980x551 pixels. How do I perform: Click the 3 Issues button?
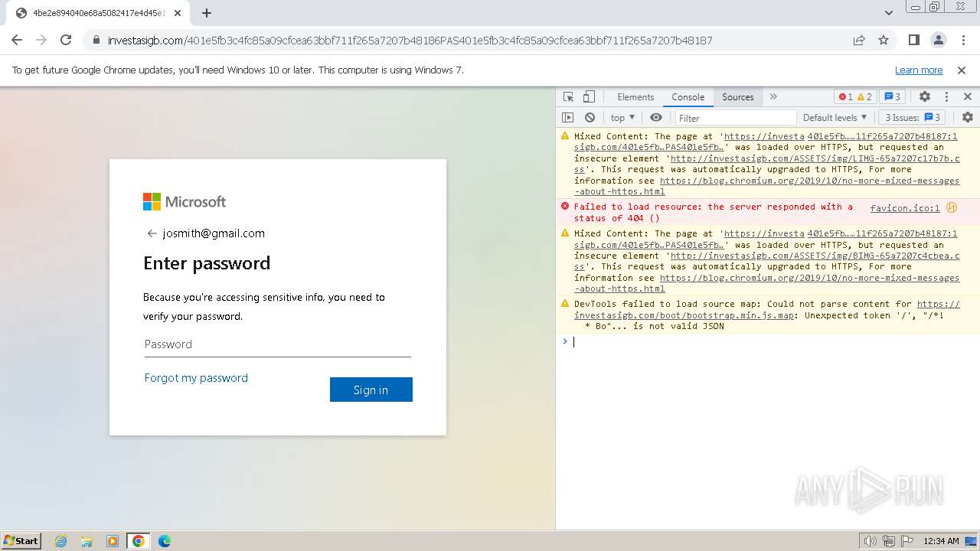(913, 117)
